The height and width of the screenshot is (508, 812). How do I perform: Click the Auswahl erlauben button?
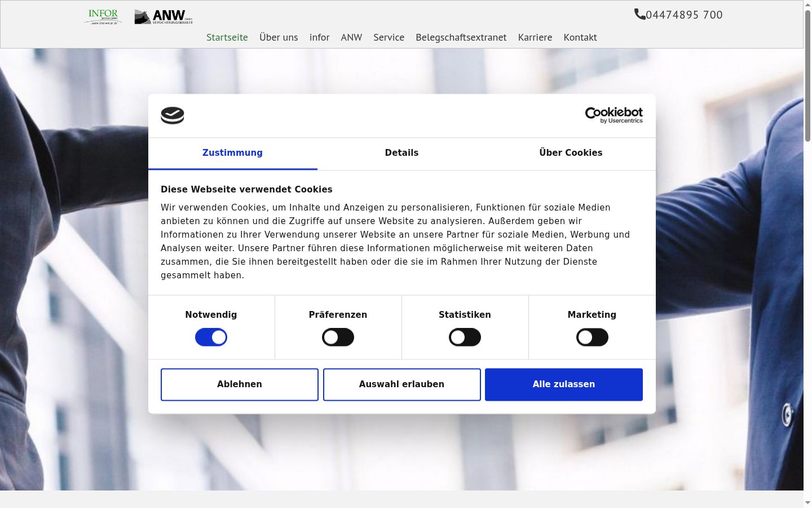click(x=401, y=384)
